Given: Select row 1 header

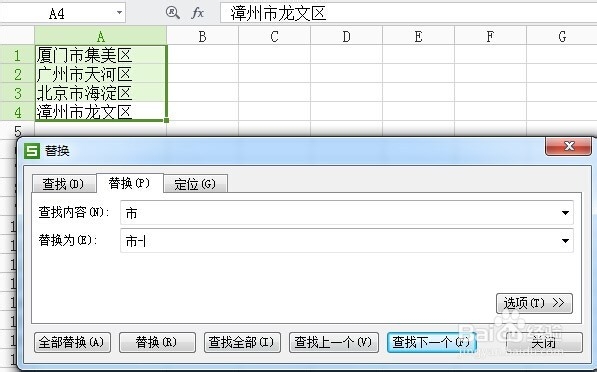Looking at the screenshot, I should pos(17,55).
